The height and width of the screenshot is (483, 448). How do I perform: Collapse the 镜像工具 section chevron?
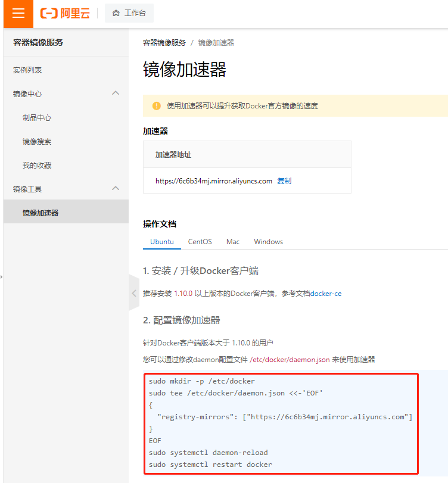point(116,188)
